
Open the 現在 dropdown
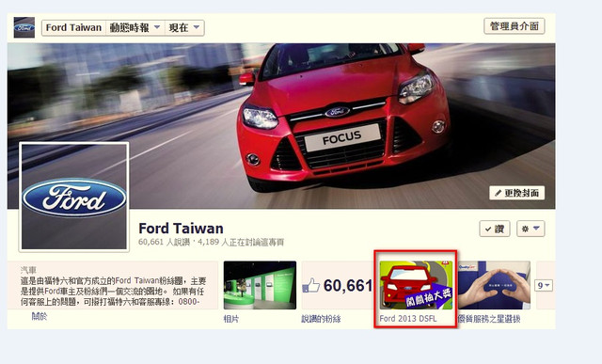pos(184,27)
